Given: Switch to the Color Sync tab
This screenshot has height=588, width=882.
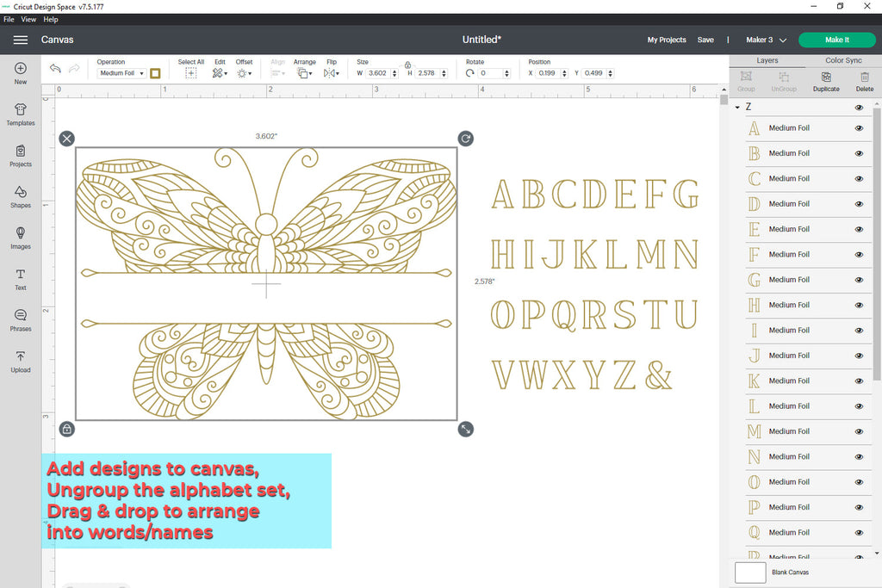Looking at the screenshot, I should (843, 61).
